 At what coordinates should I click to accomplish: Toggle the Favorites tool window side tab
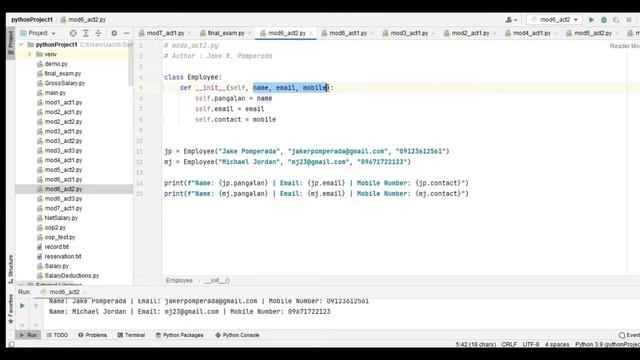pos(11,309)
